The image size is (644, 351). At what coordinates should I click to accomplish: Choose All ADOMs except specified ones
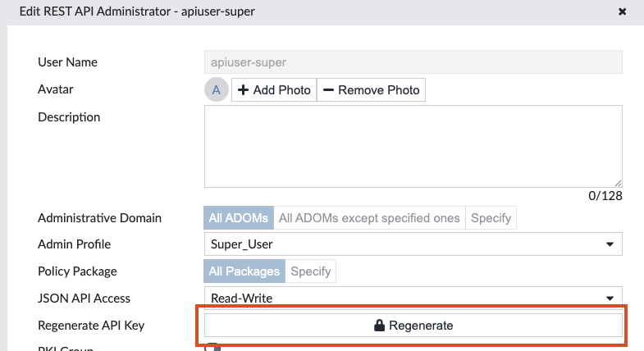point(369,218)
